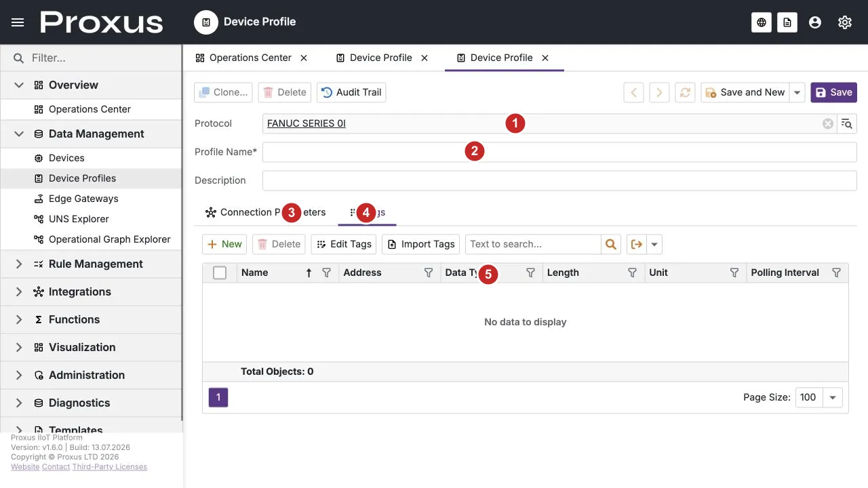
Task: Open the Protocol lookup search icon
Action: pos(847,123)
